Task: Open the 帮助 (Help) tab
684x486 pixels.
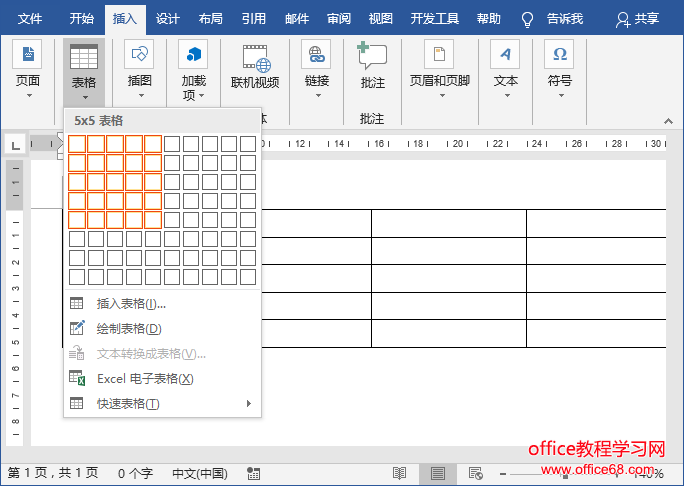Action: [489, 19]
